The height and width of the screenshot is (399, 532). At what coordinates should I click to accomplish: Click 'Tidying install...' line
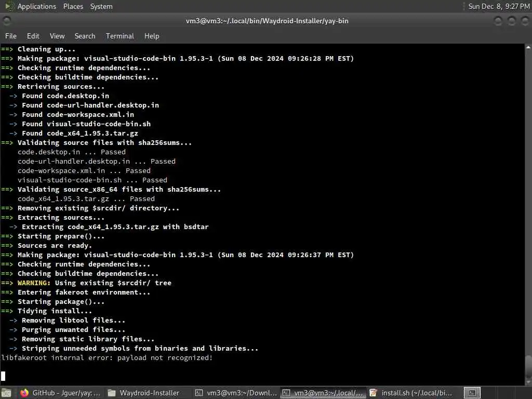(46, 311)
